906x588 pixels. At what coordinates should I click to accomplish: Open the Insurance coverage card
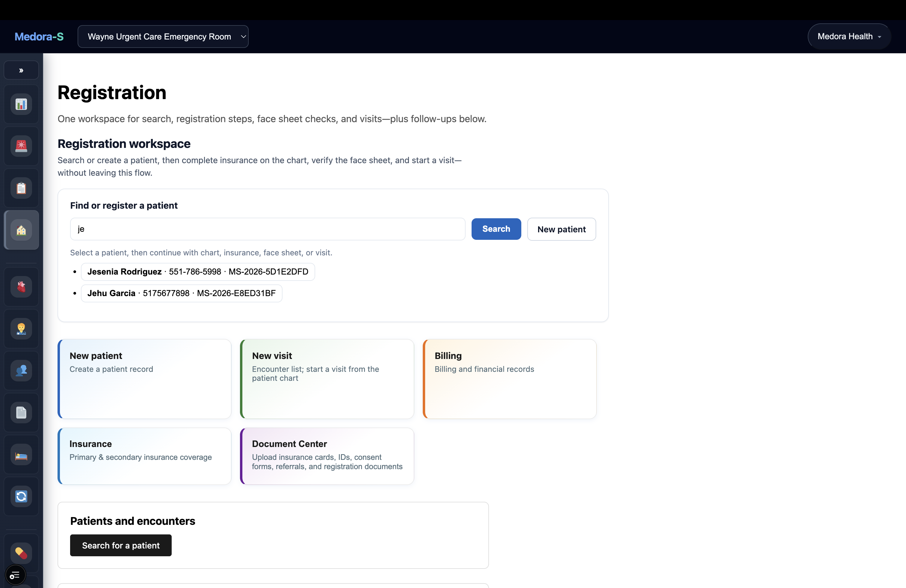[144, 456]
